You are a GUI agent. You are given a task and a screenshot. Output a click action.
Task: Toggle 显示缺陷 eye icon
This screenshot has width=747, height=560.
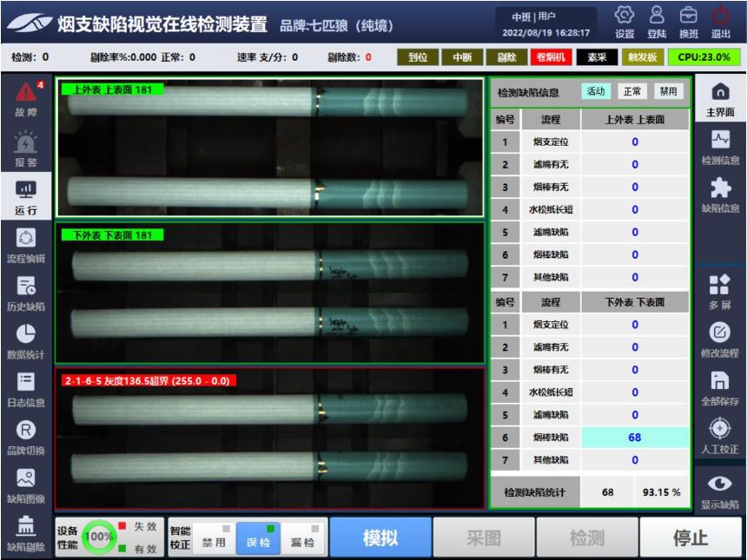(x=719, y=490)
